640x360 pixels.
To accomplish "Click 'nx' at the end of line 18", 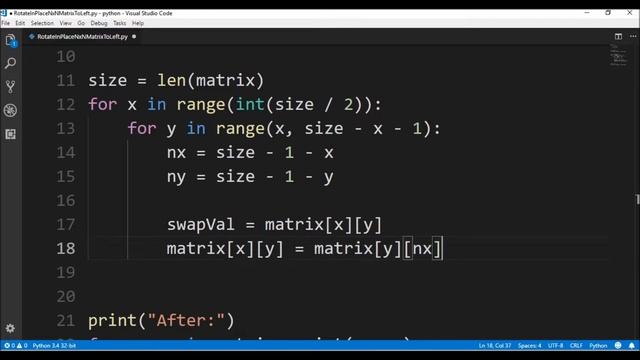I will coord(422,249).
